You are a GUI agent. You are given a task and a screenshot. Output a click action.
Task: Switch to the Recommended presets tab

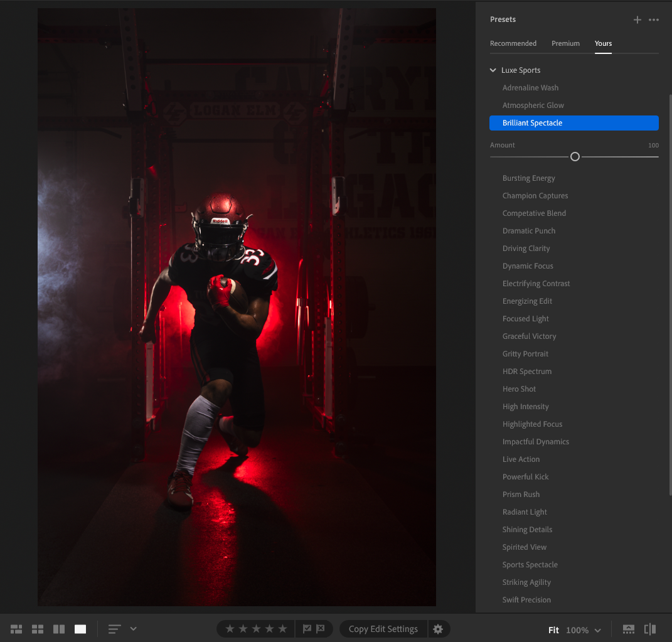513,43
